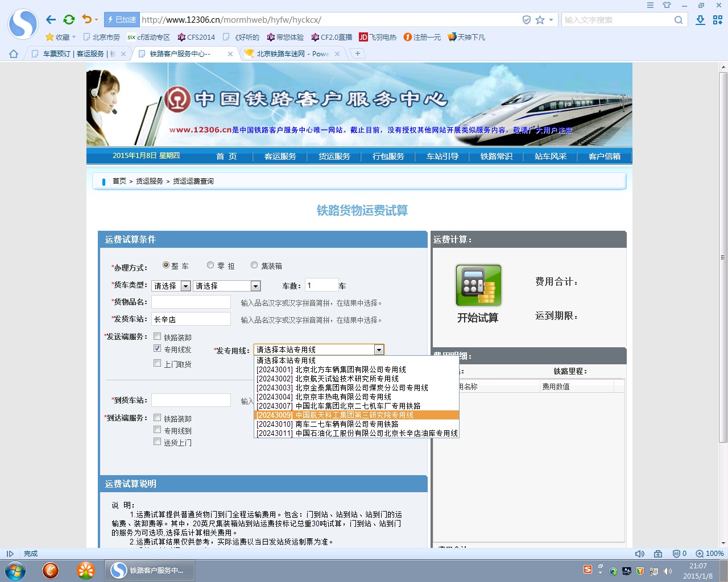Open a new tab with plus button
This screenshot has height=582, width=728.
[358, 53]
